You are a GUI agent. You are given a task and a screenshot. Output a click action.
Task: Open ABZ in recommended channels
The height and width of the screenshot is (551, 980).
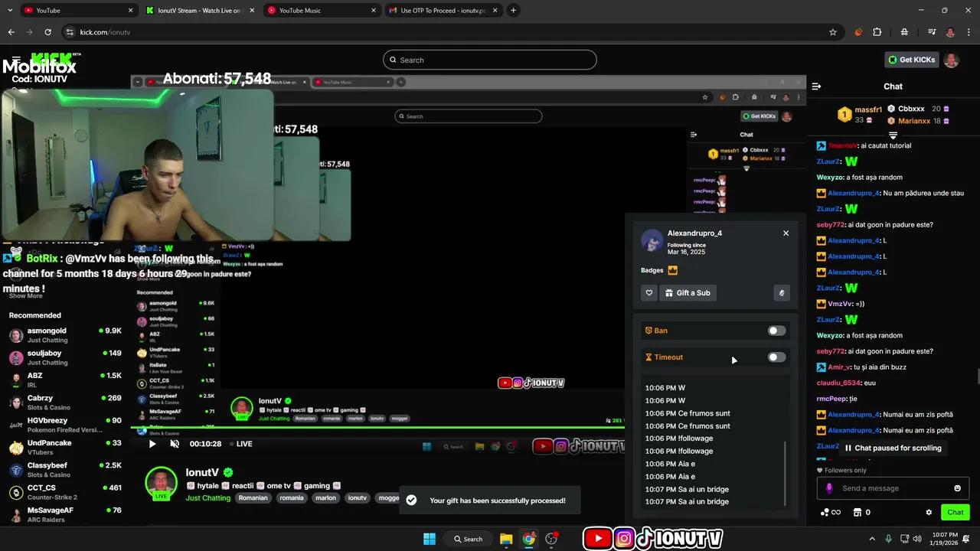point(65,380)
